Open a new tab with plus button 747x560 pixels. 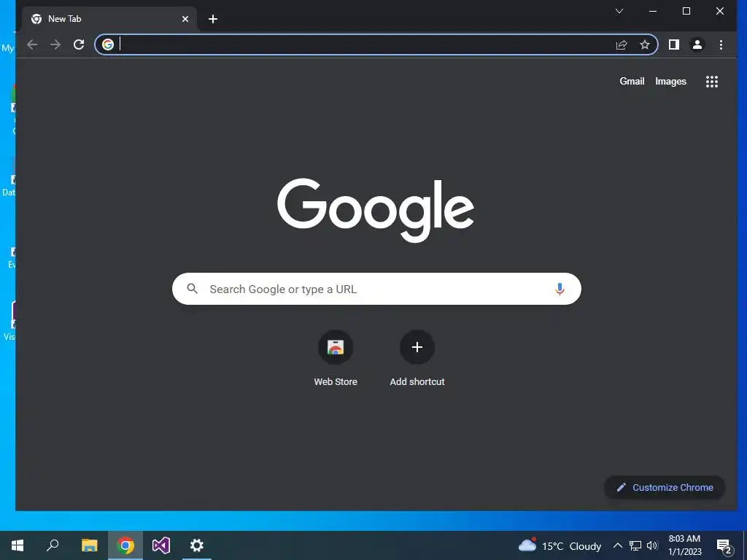(213, 19)
